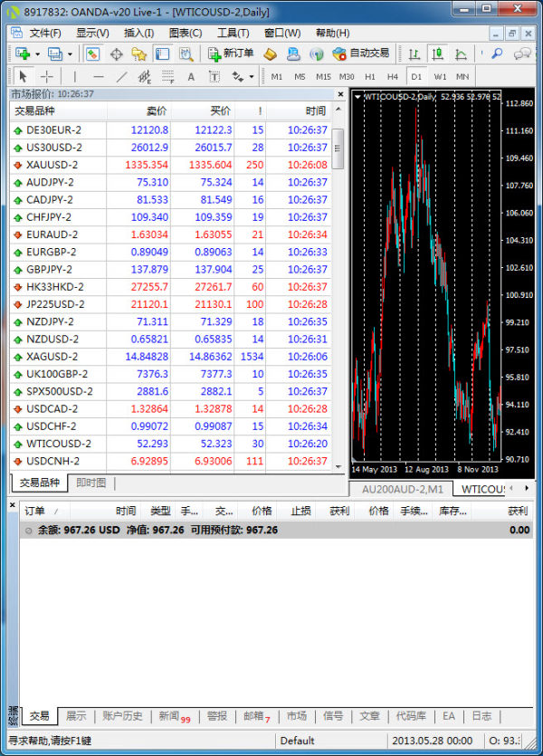Open the 图表(C) menu
This screenshot has width=543, height=756.
pyautogui.click(x=186, y=33)
